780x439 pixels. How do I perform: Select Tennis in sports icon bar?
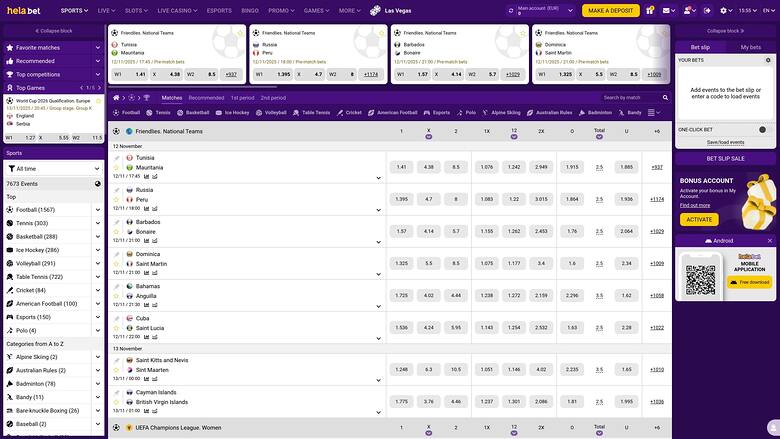tap(158, 113)
